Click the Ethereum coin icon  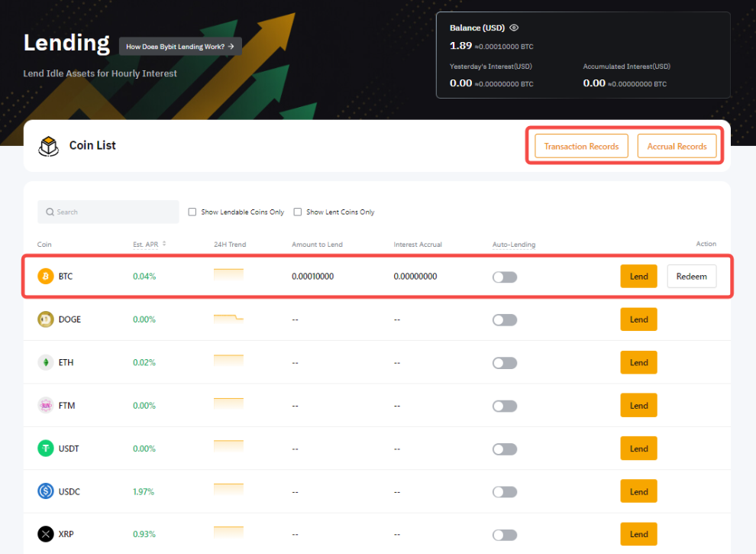[x=46, y=362]
